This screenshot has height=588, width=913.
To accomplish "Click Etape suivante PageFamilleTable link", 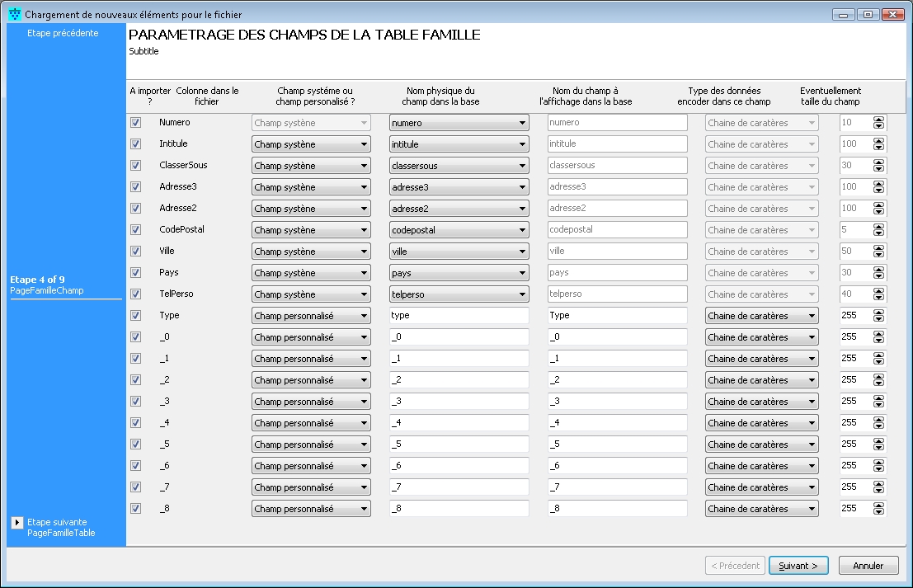I will pyautogui.click(x=61, y=528).
